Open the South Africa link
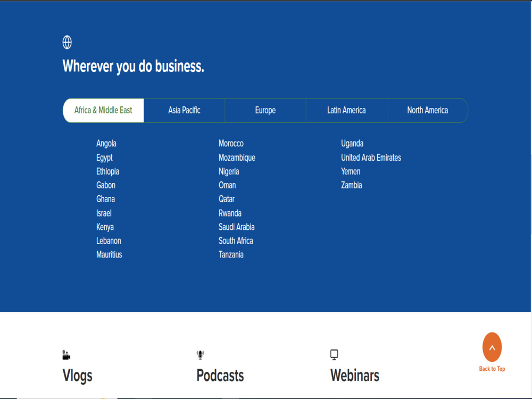Viewport: 532px width, 399px height. 236,241
